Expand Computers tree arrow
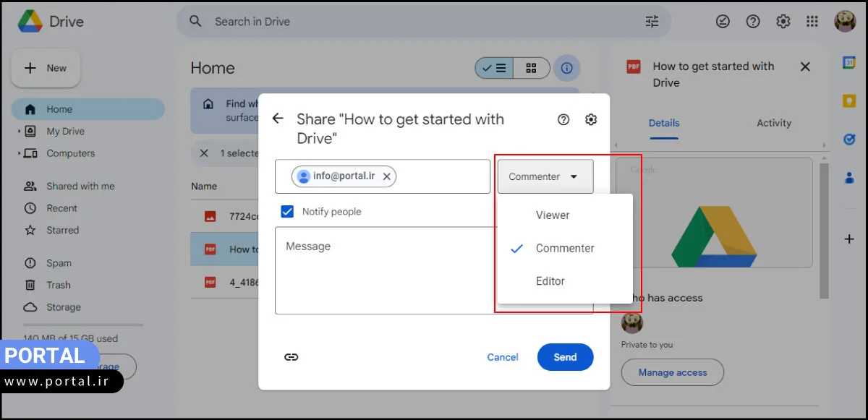 click(19, 153)
